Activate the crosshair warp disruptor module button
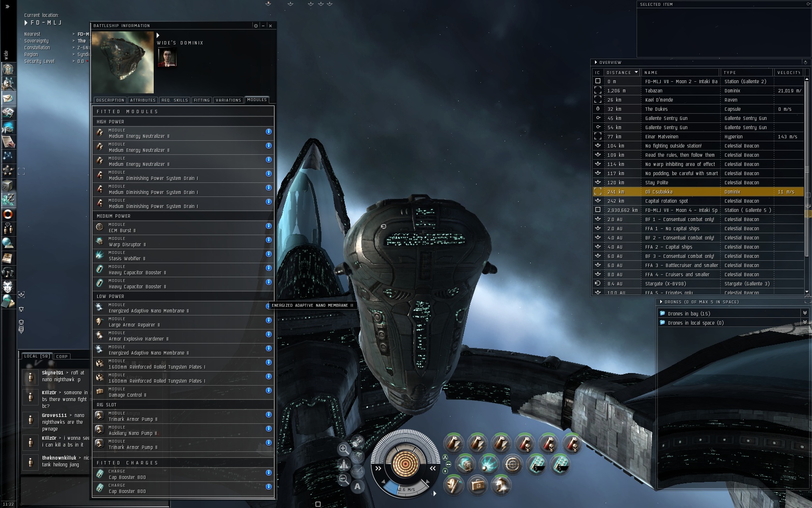This screenshot has height=508, width=812. click(512, 464)
